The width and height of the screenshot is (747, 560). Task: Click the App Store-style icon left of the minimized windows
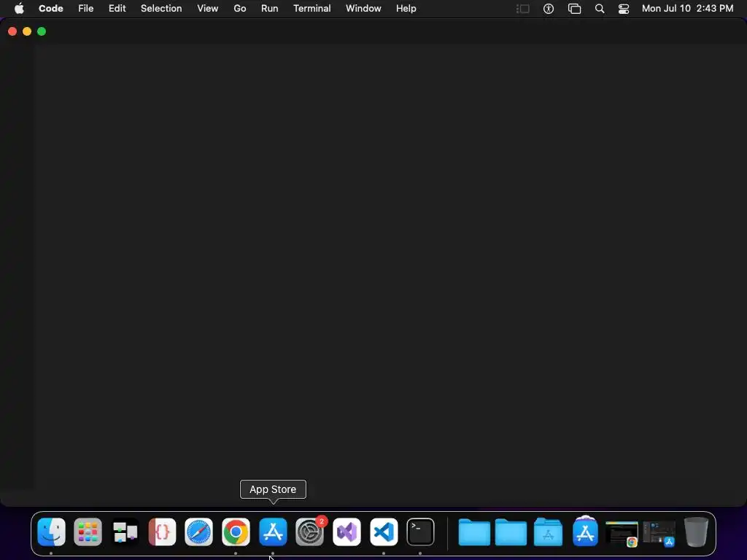click(585, 531)
